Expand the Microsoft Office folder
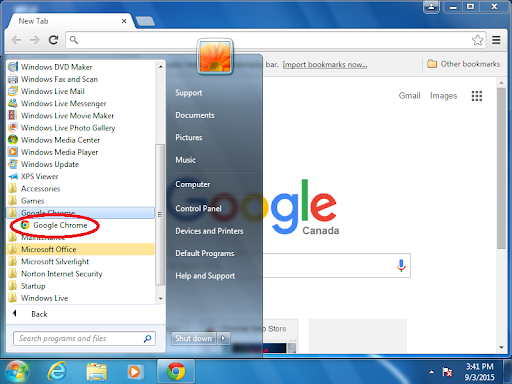The width and height of the screenshot is (512, 384). click(80, 249)
